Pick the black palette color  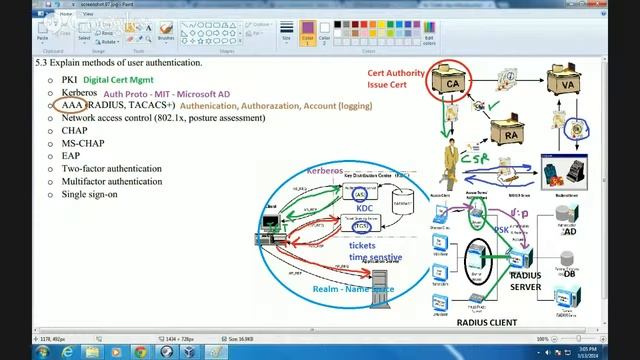click(x=338, y=24)
